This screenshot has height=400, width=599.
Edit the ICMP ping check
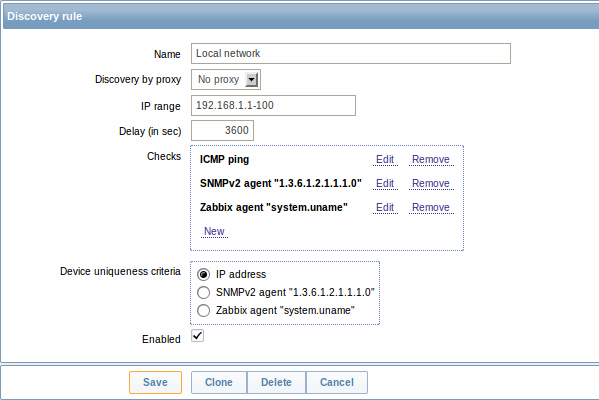(385, 159)
